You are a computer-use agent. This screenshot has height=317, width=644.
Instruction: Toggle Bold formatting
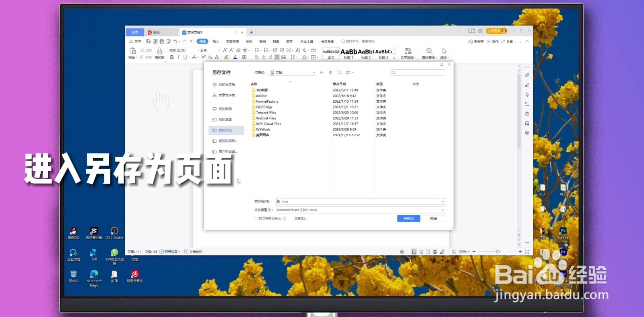pyautogui.click(x=172, y=57)
